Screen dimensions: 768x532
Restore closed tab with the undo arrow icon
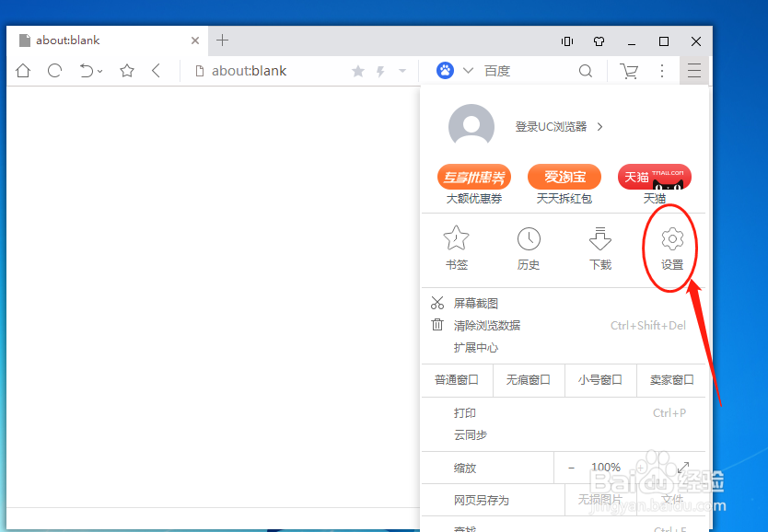tap(87, 71)
